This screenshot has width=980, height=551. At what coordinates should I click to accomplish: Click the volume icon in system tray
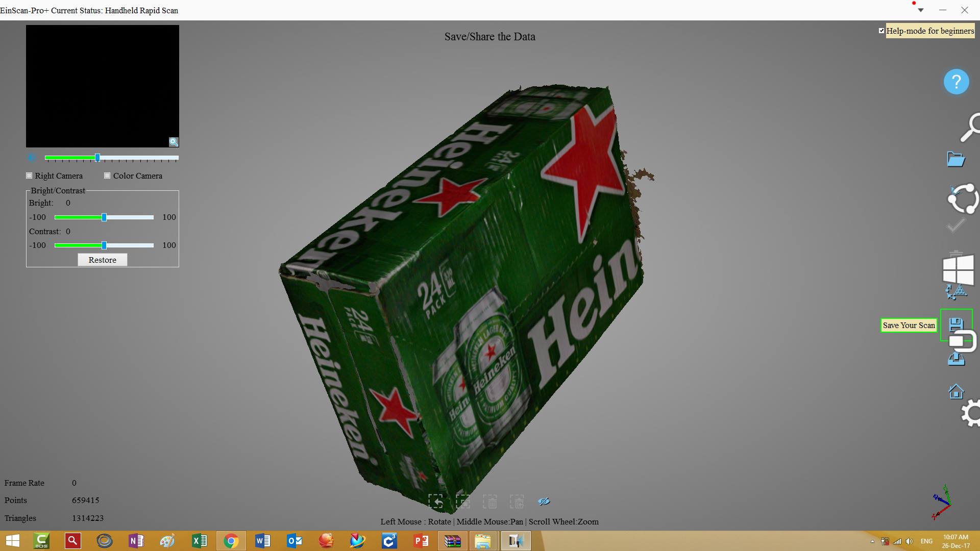(x=910, y=541)
